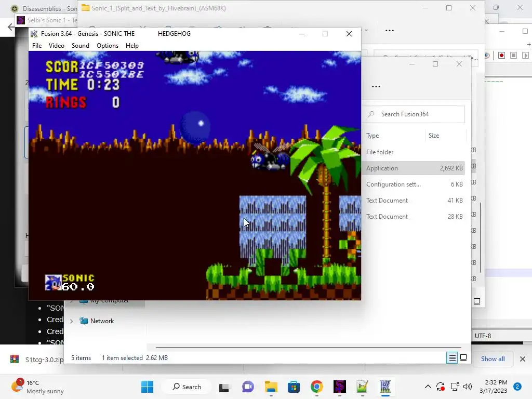The image size is (532, 399).
Task: Open the volume tray icon
Action: click(x=468, y=387)
